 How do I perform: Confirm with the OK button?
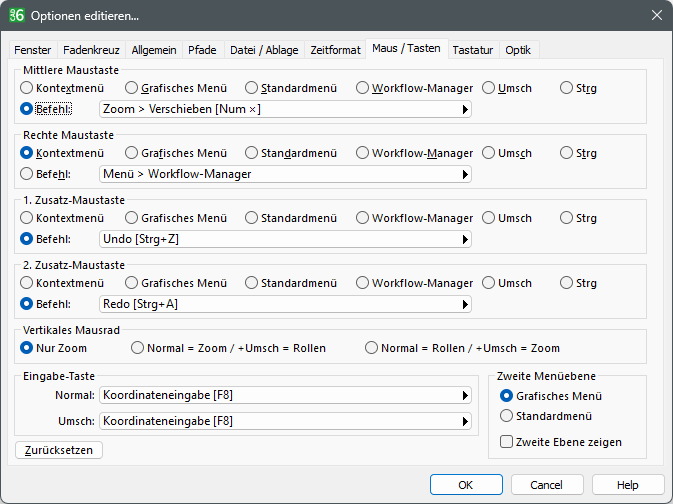click(466, 485)
